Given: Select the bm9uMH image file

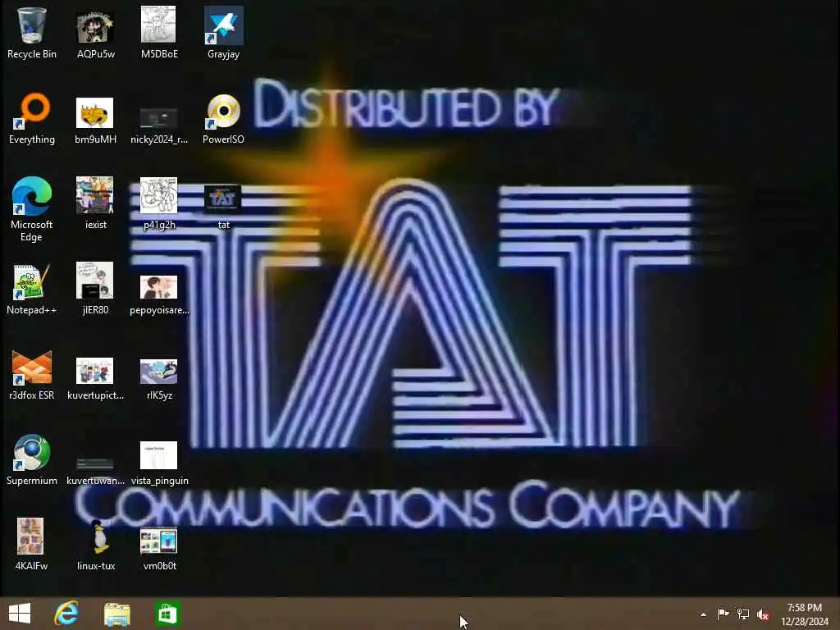Looking at the screenshot, I should click(x=95, y=121).
